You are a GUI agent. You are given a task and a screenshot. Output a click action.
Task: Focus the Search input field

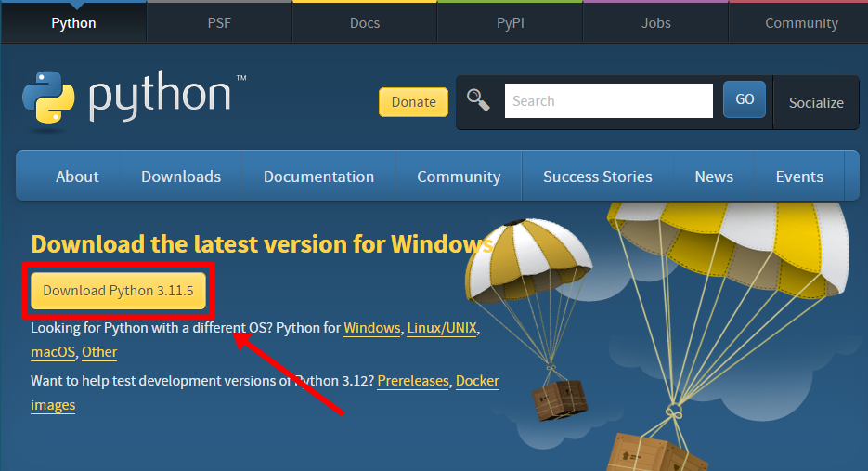(x=608, y=101)
